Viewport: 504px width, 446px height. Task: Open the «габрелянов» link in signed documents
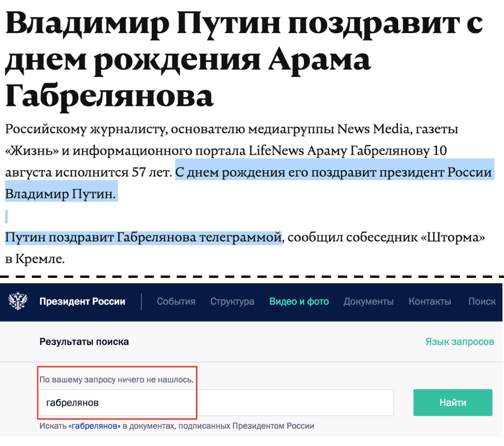coord(94,426)
